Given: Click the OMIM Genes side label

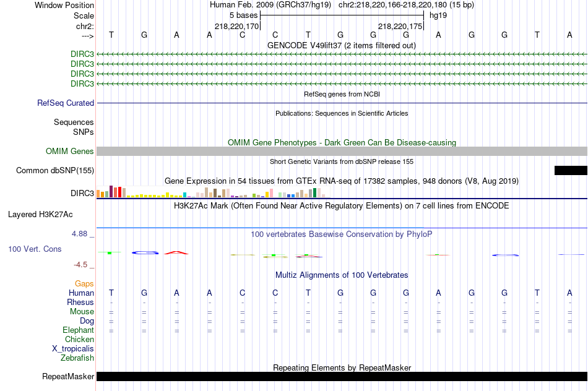Looking at the screenshot, I should click(69, 152).
